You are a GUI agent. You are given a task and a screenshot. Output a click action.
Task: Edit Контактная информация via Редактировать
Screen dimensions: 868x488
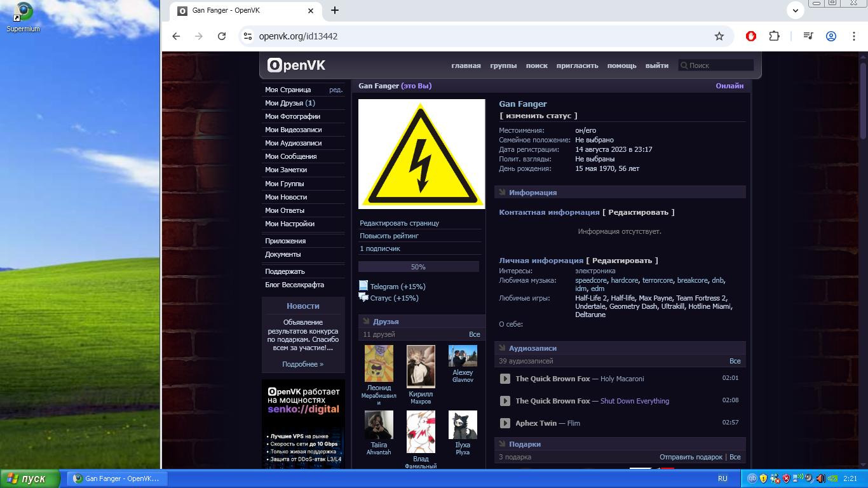click(638, 212)
